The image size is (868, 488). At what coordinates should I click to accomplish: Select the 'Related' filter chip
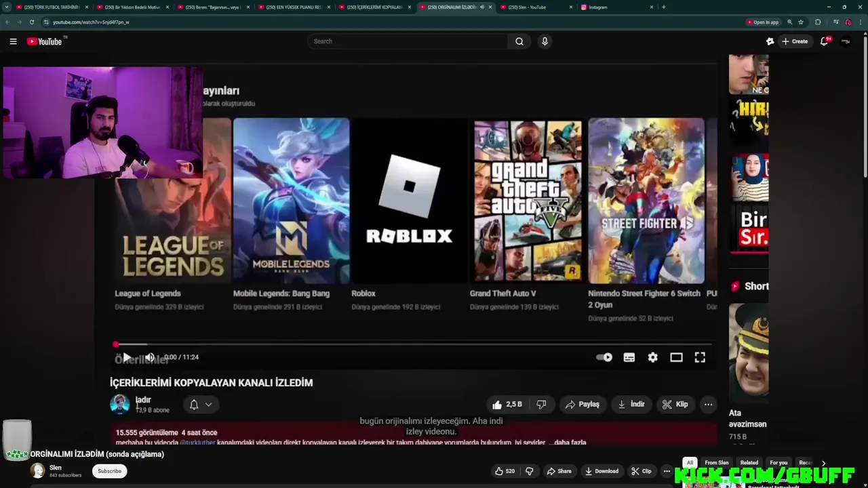749,463
